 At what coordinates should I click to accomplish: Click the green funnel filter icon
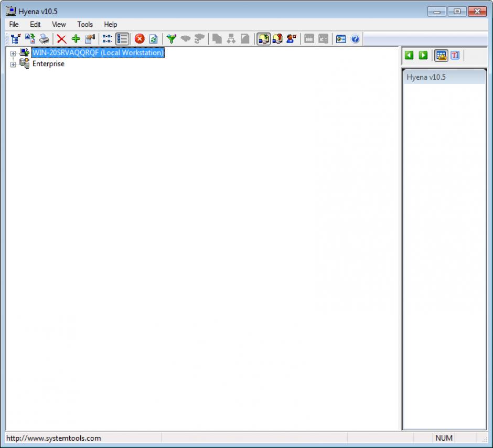point(171,39)
